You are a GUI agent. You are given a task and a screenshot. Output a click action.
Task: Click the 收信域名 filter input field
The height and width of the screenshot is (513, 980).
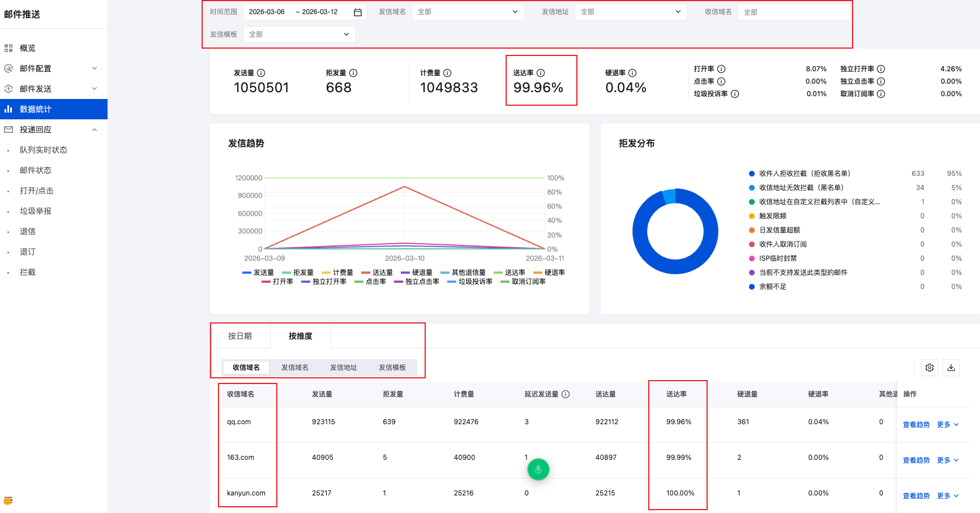click(x=794, y=12)
